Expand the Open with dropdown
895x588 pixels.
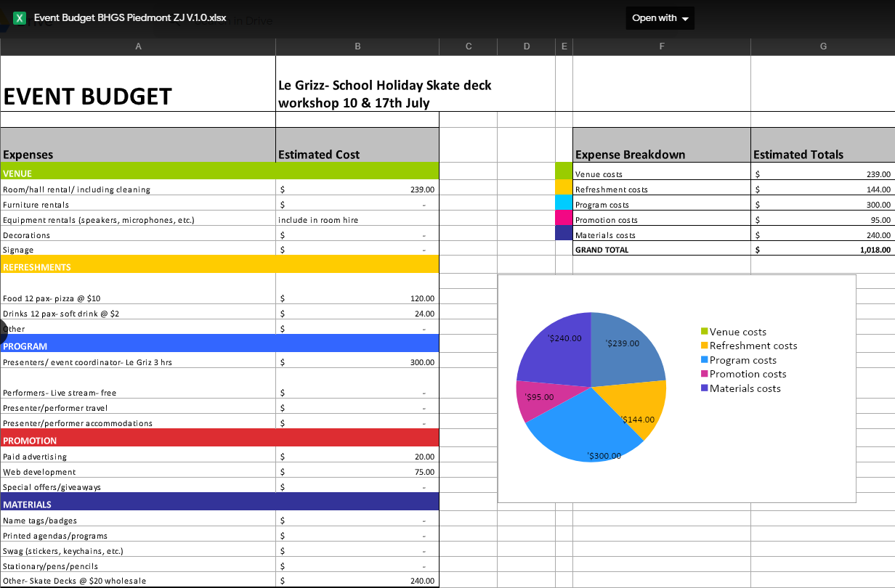pyautogui.click(x=660, y=18)
